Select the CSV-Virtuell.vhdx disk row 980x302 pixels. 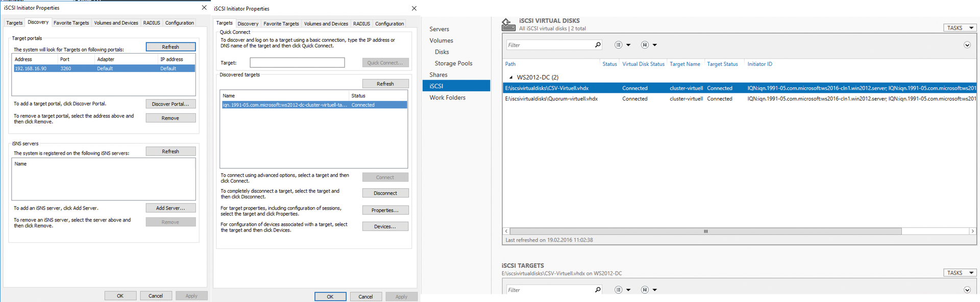pos(740,88)
